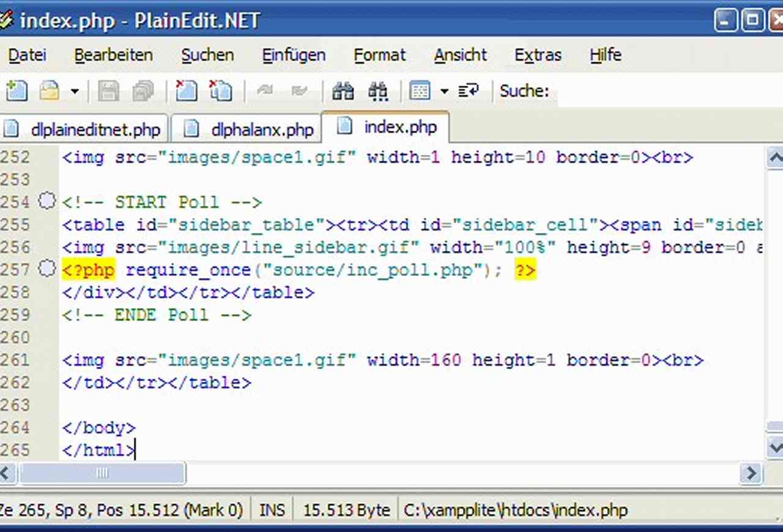Expand the Open file dropdown arrow

[74, 92]
